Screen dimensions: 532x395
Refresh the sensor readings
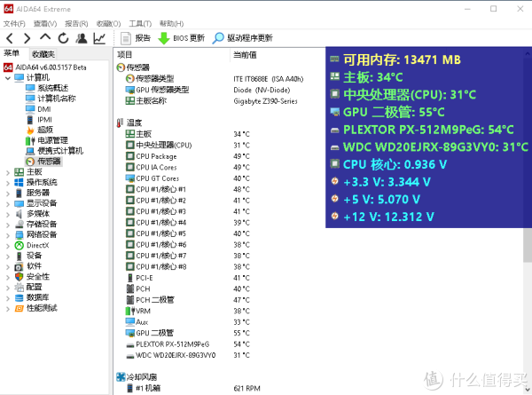[63, 38]
